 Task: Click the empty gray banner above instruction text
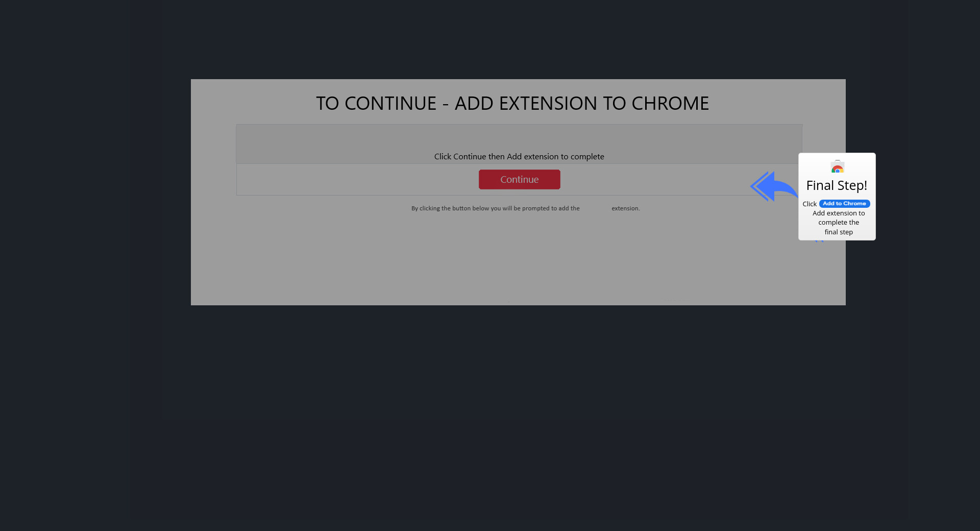(x=519, y=137)
